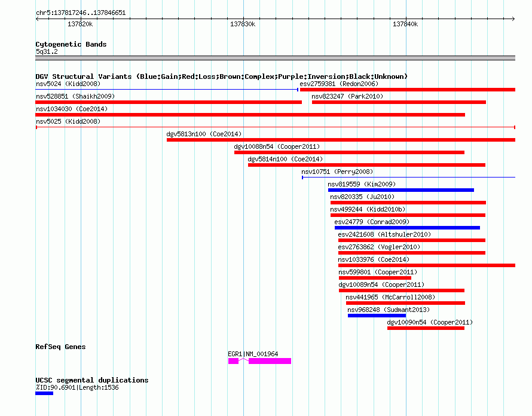Select the blue segmental duplication bar

point(44,393)
